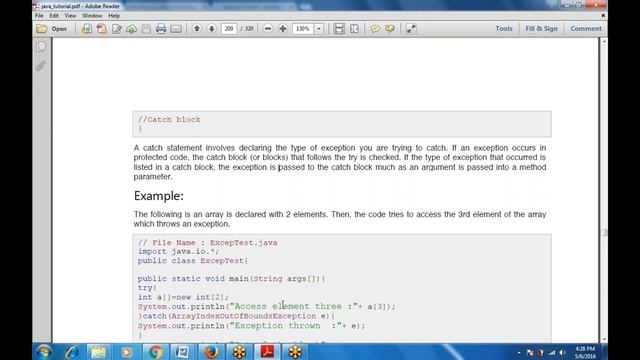Open Google Chrome from taskbar
Image resolution: width=640 pixels, height=360 pixels.
click(x=155, y=352)
